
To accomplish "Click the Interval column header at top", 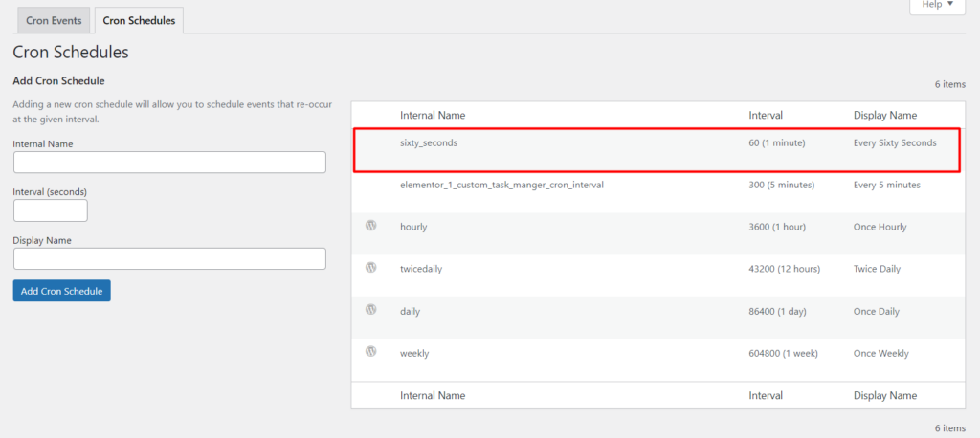I will tap(766, 116).
